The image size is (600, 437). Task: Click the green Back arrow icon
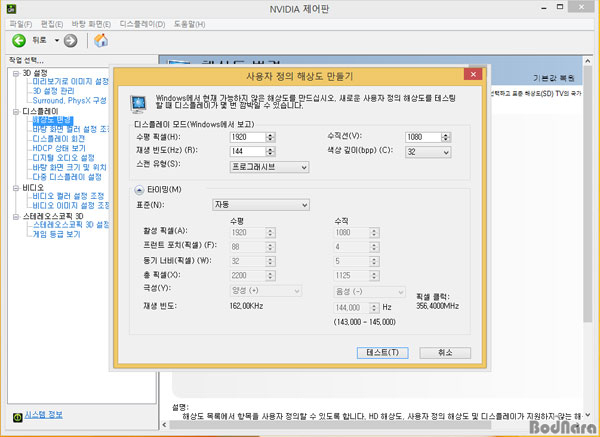(19, 40)
